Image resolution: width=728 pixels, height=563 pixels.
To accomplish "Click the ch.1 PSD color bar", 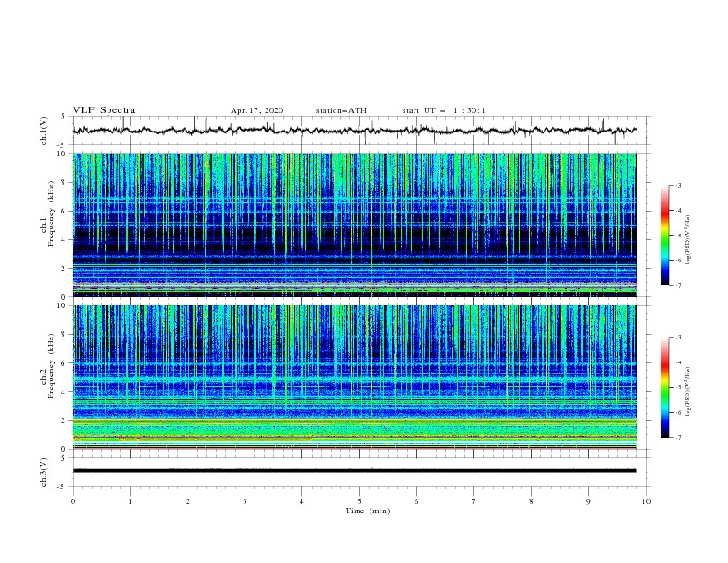I will pos(665,236).
